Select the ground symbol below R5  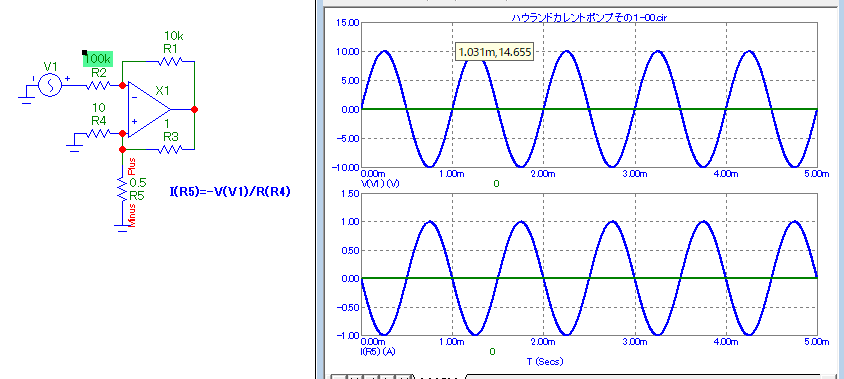123,226
